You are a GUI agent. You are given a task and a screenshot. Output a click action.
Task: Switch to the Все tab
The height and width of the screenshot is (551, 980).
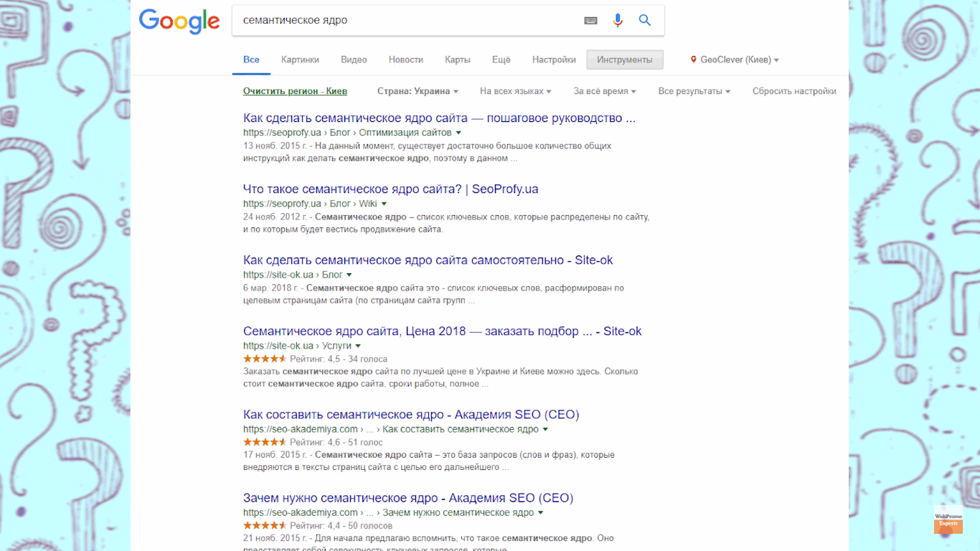tap(251, 60)
